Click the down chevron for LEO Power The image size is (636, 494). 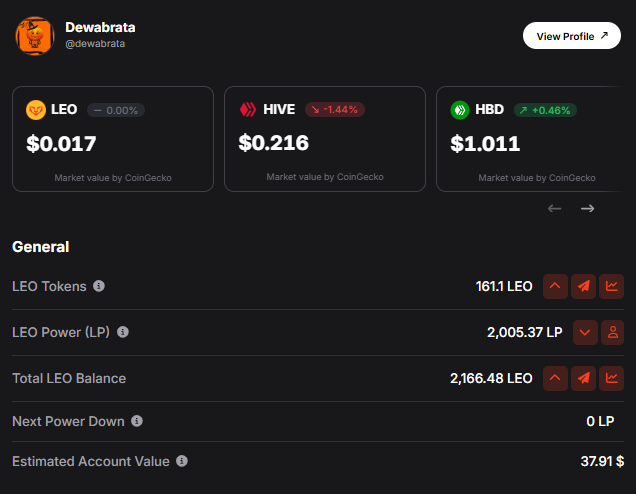pos(585,333)
